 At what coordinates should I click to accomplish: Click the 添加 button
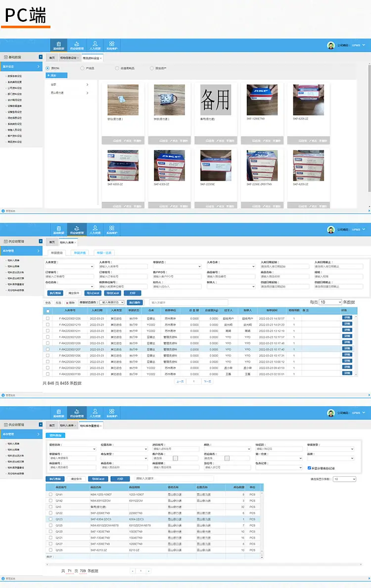(57, 76)
